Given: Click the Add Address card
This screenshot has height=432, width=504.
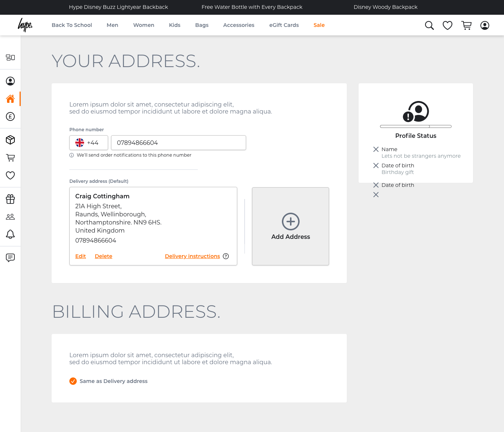Looking at the screenshot, I should point(290,226).
